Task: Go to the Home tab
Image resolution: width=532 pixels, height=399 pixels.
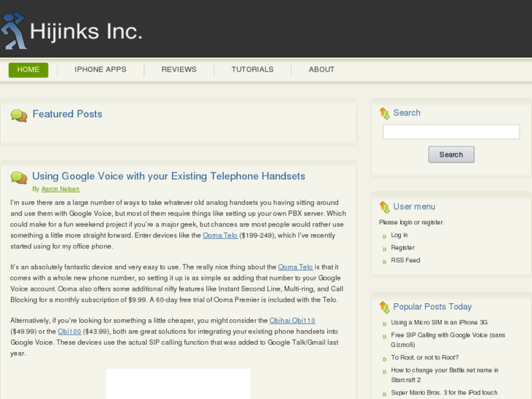Action: (x=28, y=70)
